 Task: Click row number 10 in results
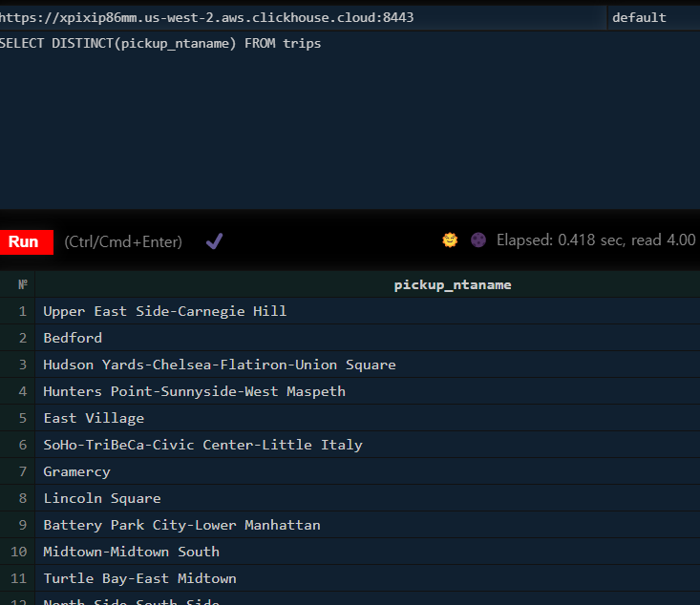pyautogui.click(x=18, y=552)
